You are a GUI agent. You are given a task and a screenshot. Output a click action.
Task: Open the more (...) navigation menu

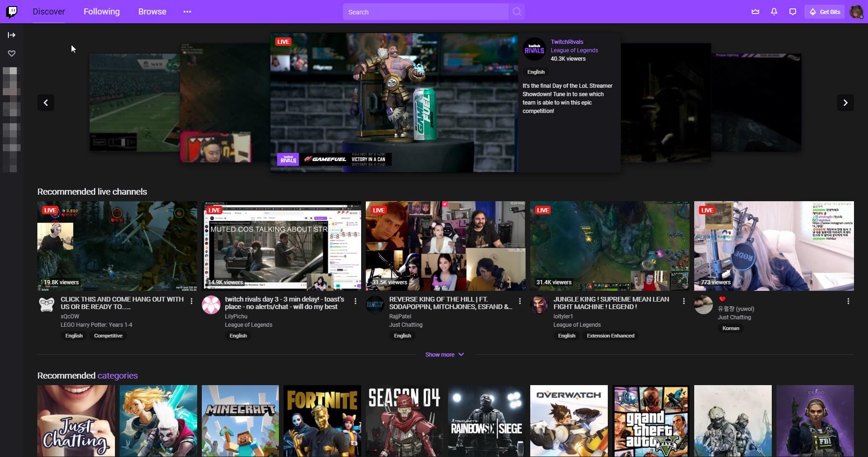[x=187, y=11]
